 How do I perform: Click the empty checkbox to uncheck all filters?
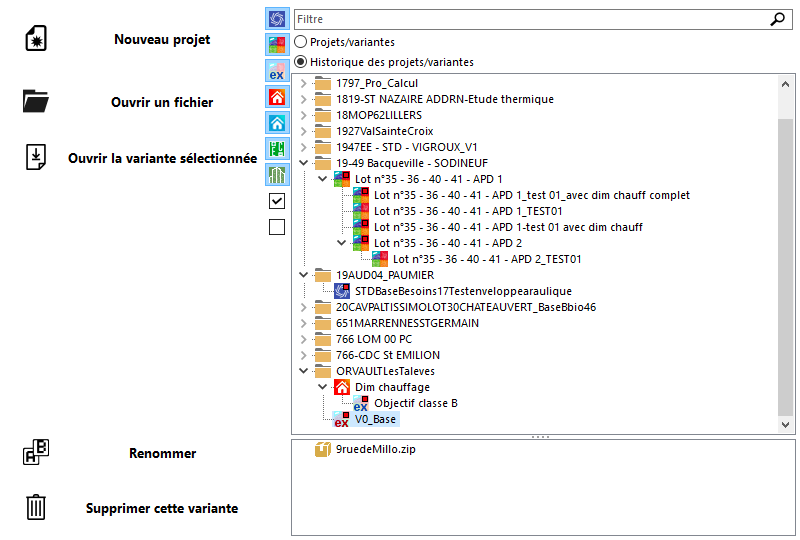(x=277, y=227)
